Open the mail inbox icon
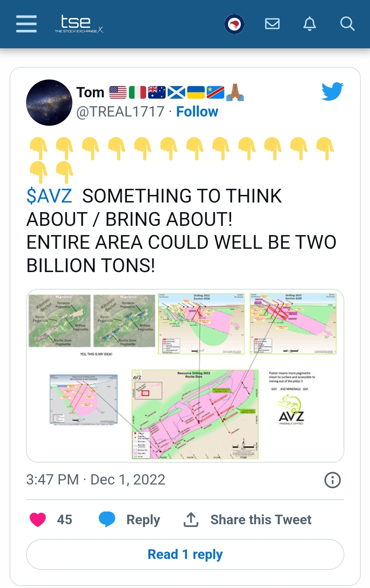Image resolution: width=370 pixels, height=588 pixels. [272, 24]
